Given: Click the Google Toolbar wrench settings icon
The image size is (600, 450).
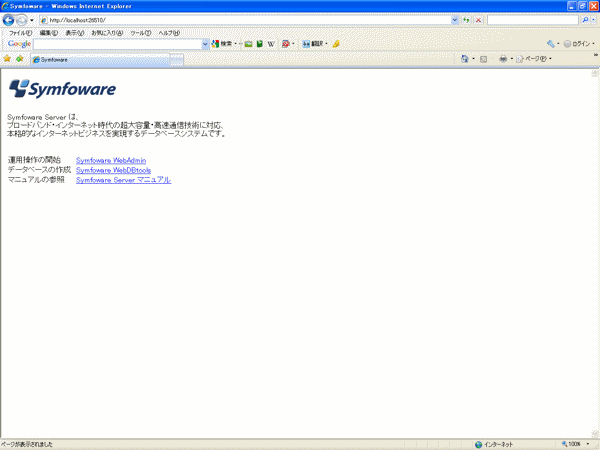Looking at the screenshot, I should coord(550,44).
